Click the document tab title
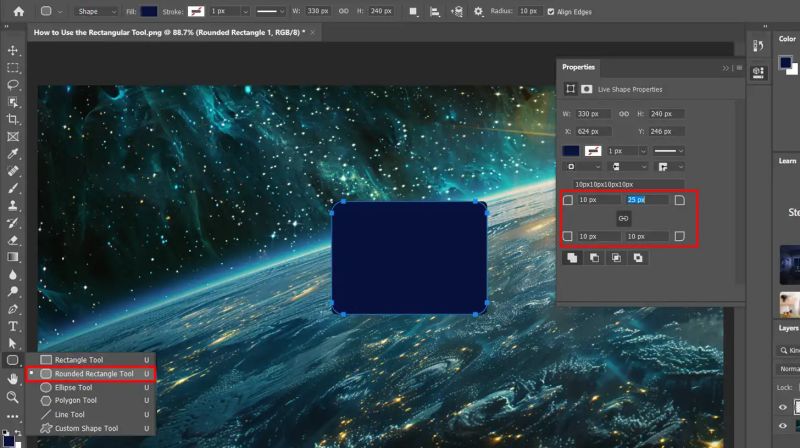This screenshot has height=448, width=800. [169, 32]
